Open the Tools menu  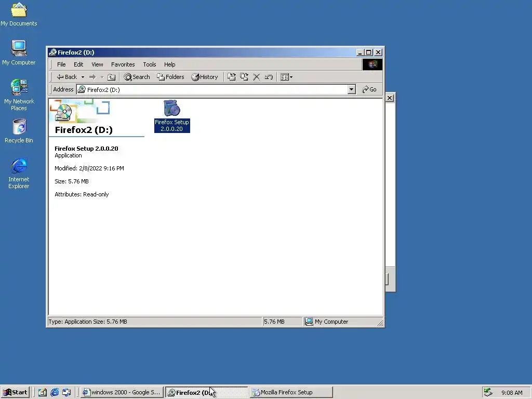149,64
